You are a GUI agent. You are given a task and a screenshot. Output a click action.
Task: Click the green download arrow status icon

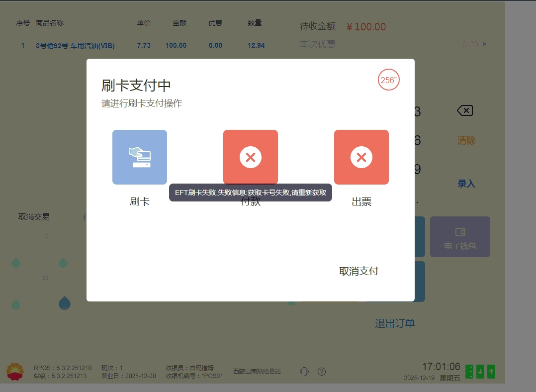tap(480, 371)
